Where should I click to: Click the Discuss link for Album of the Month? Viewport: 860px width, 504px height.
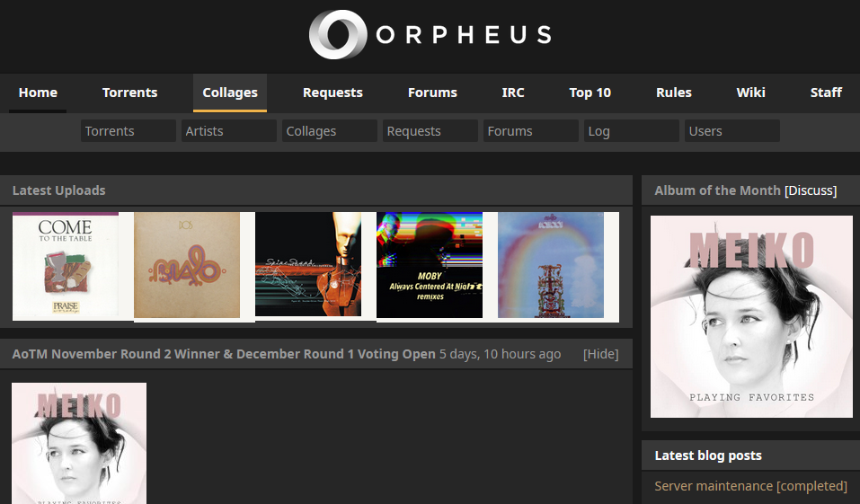tap(811, 190)
